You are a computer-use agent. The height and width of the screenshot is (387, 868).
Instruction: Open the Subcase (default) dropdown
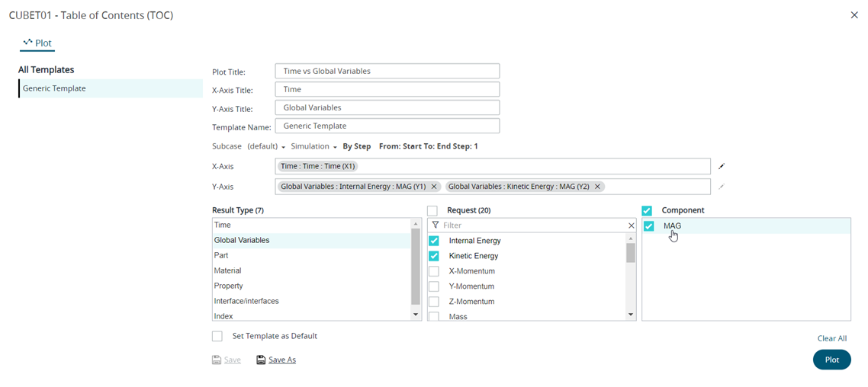tap(266, 146)
